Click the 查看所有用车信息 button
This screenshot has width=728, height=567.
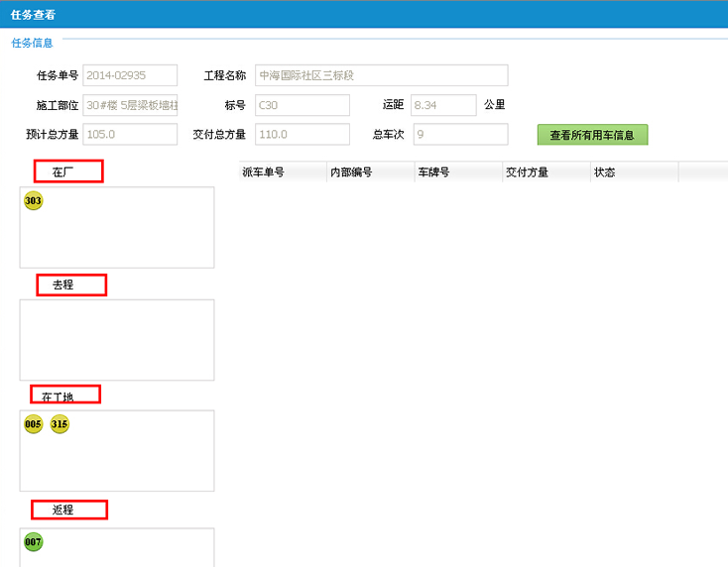(592, 135)
